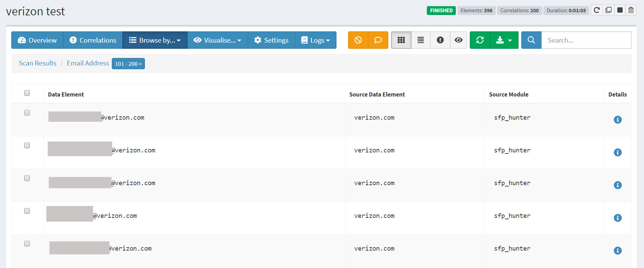Tick the select-all checkbox in the header
Image resolution: width=644 pixels, height=268 pixels.
coord(27,93)
